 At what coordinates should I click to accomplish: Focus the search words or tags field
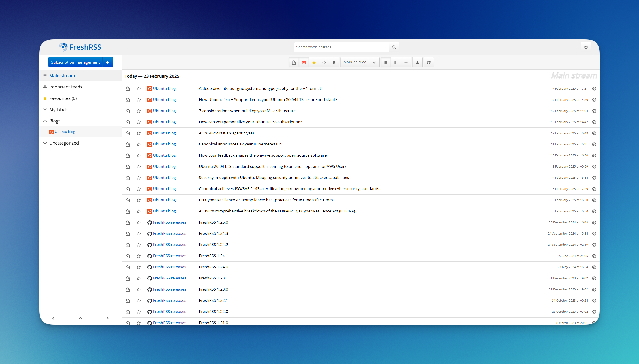[x=341, y=47]
